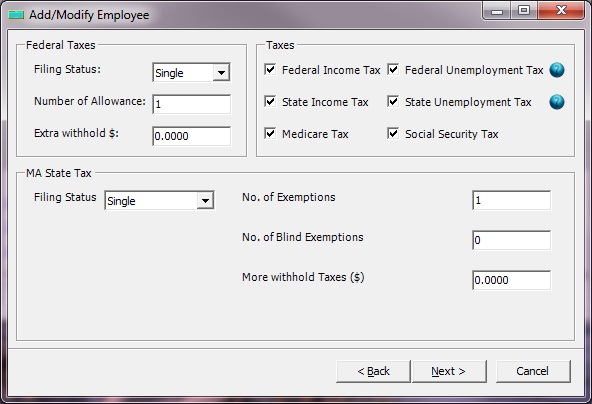Expand the MA State Tax Filing Status dropdown
592x404 pixels.
coord(205,200)
